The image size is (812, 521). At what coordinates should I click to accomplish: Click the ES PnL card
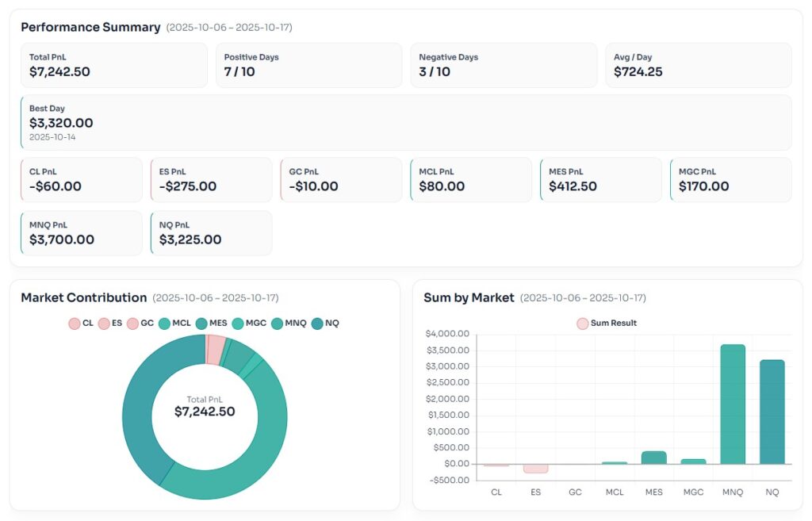click(x=211, y=179)
